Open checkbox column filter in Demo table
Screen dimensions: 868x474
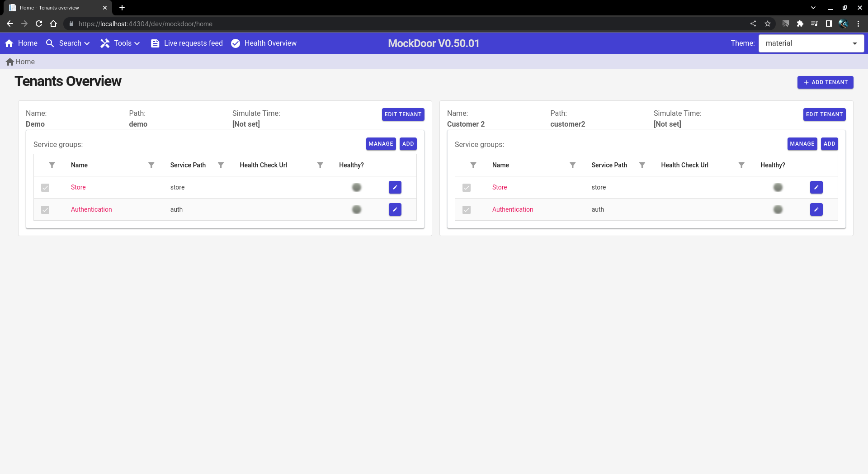52,165
